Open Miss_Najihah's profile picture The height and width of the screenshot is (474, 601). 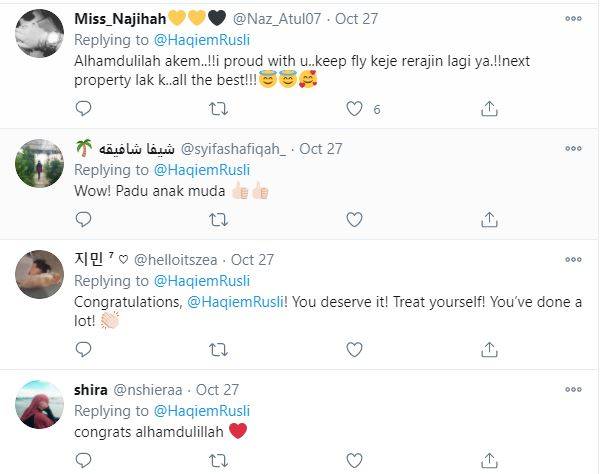coord(40,34)
